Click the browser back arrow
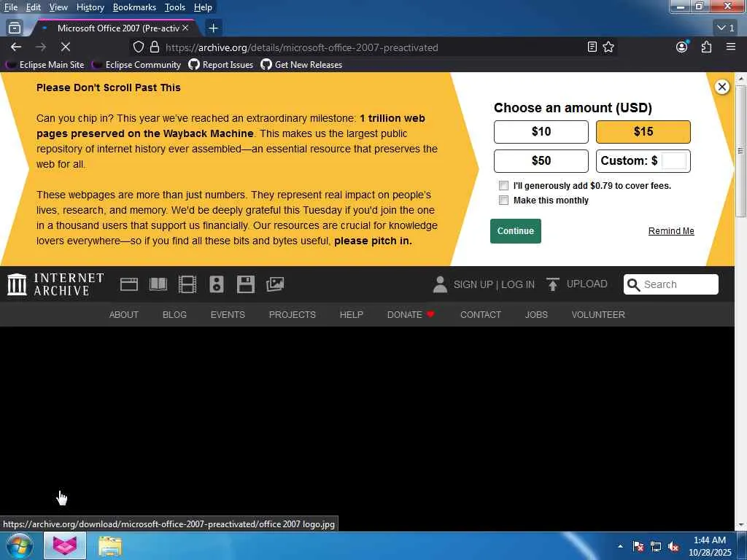747x560 pixels. pyautogui.click(x=16, y=47)
